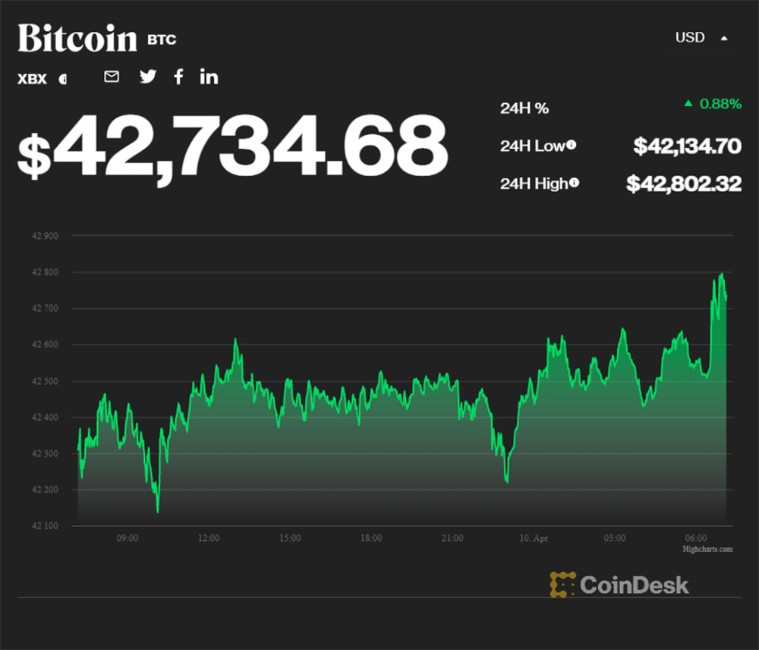Image resolution: width=759 pixels, height=650 pixels.
Task: Open info icon beside 24H Low
Action: 571,146
